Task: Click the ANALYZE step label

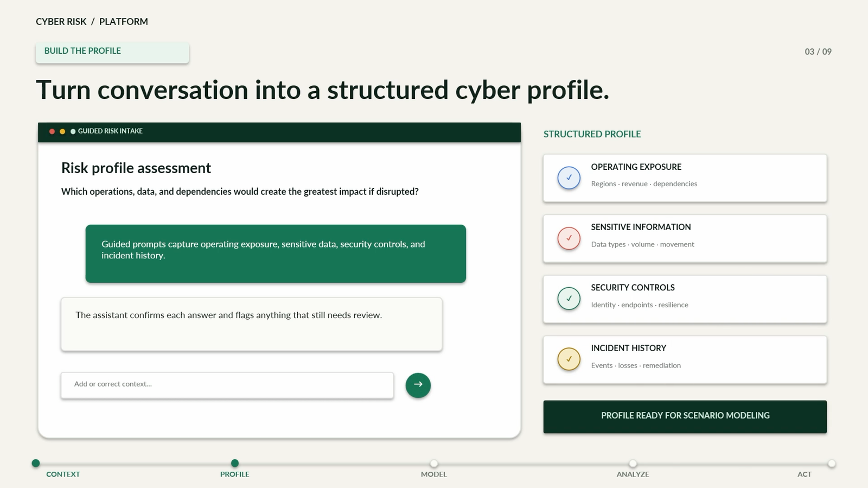Action: [633, 474]
